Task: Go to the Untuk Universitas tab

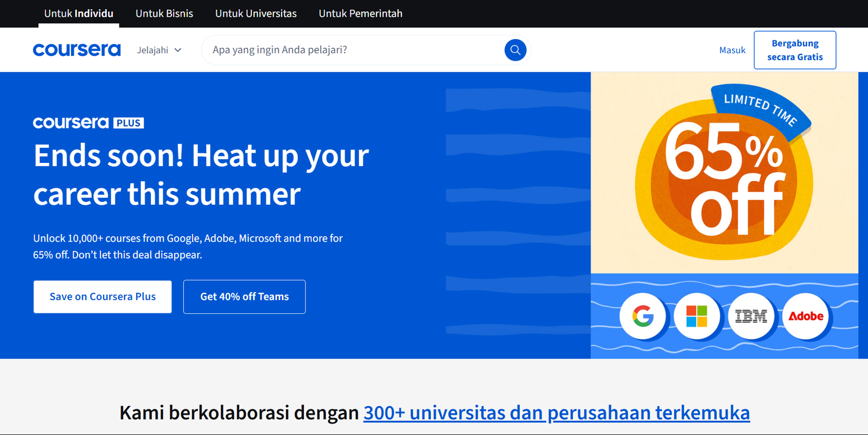Action: 256,14
